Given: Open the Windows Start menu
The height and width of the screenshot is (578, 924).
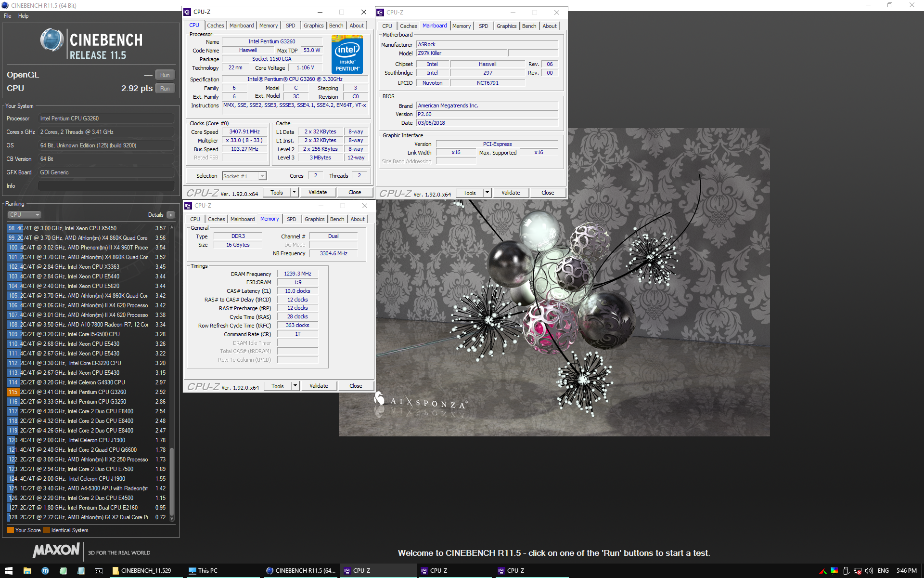Looking at the screenshot, I should 9,571.
